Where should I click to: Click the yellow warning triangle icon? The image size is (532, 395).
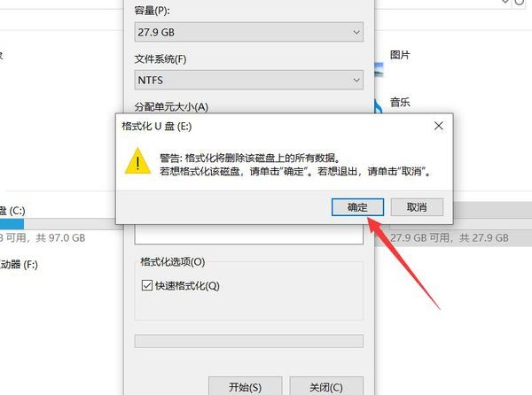[137, 161]
